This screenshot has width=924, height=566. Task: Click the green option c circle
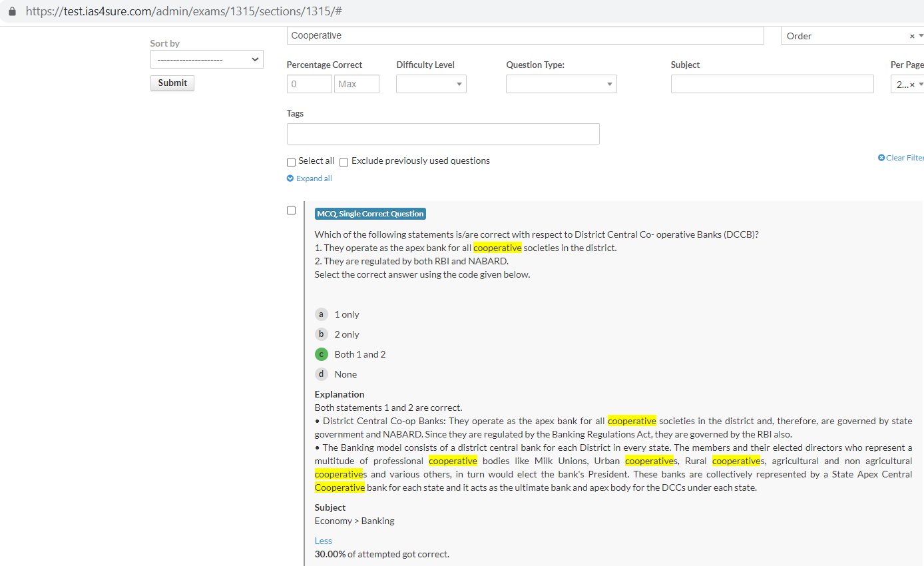(x=322, y=354)
